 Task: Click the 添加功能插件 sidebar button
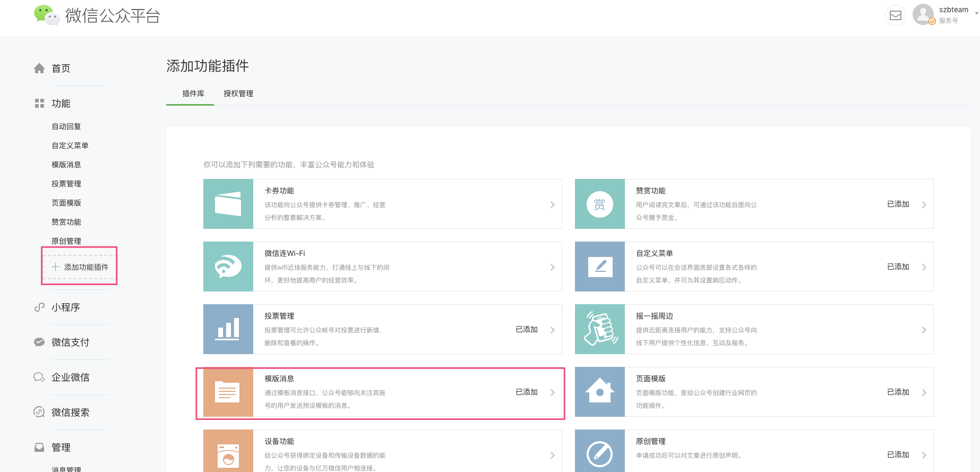(80, 267)
